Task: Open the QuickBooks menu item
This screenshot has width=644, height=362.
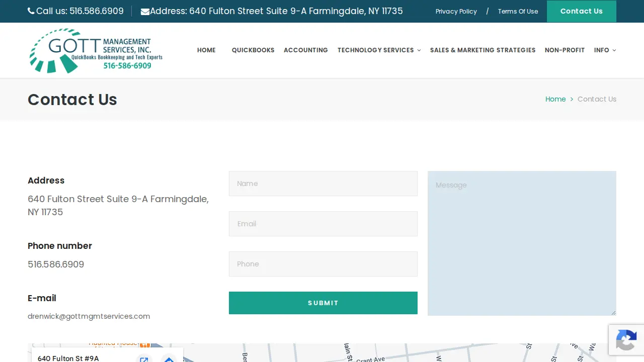Action: pos(253,50)
